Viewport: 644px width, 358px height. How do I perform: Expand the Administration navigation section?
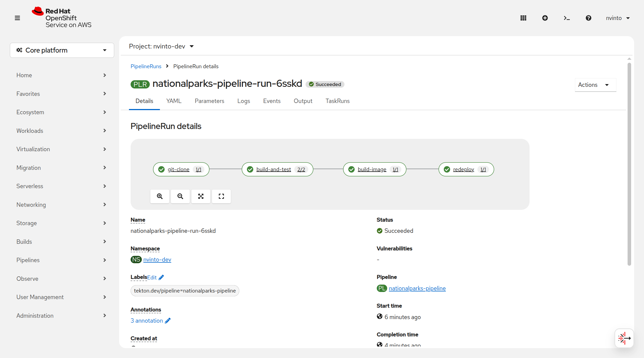point(62,316)
